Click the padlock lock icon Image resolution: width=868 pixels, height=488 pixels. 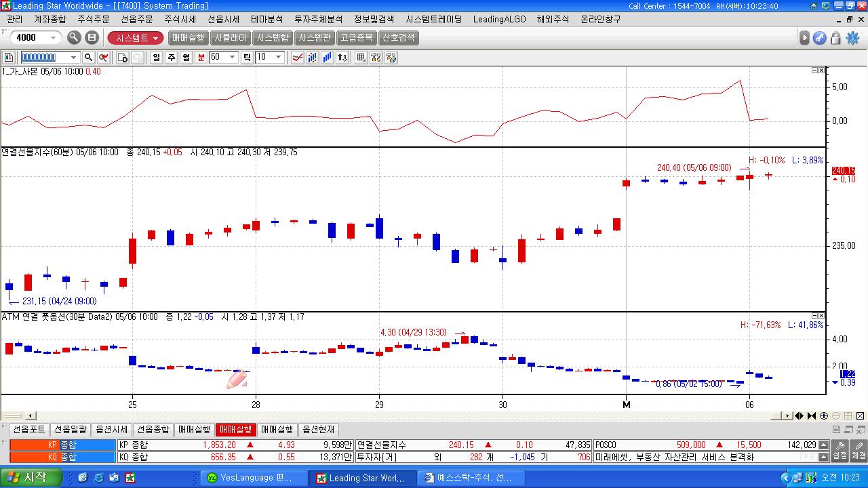(835, 38)
